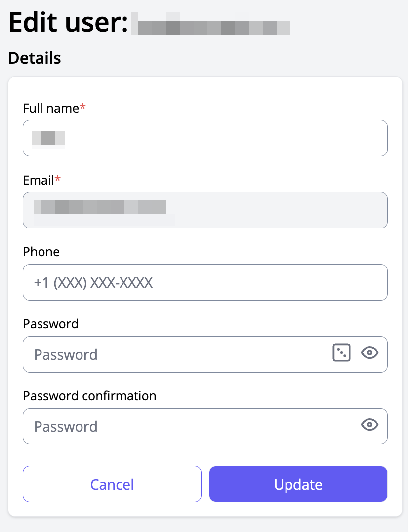408x532 pixels.
Task: Click the "Details" section heading
Action: point(35,58)
